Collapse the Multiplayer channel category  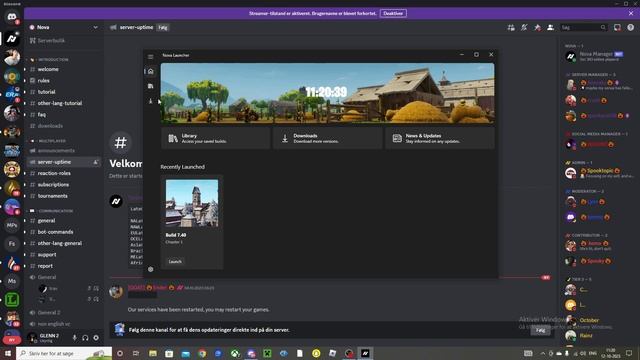click(51, 141)
